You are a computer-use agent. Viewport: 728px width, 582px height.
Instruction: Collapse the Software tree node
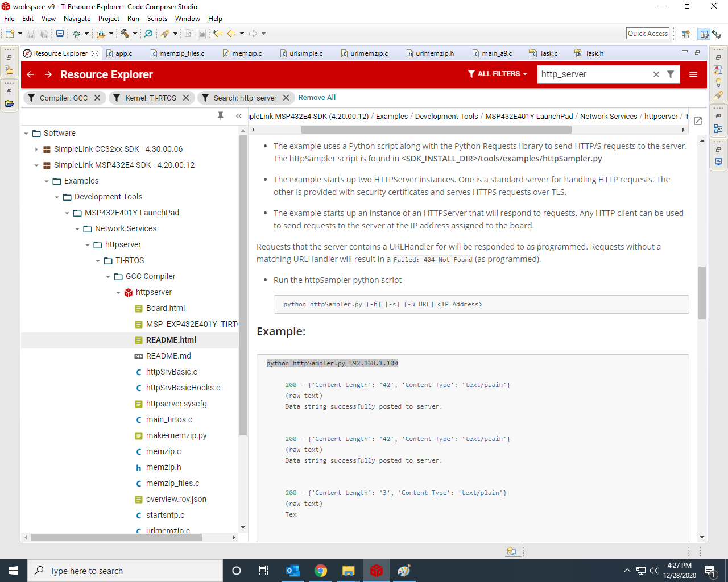point(26,134)
